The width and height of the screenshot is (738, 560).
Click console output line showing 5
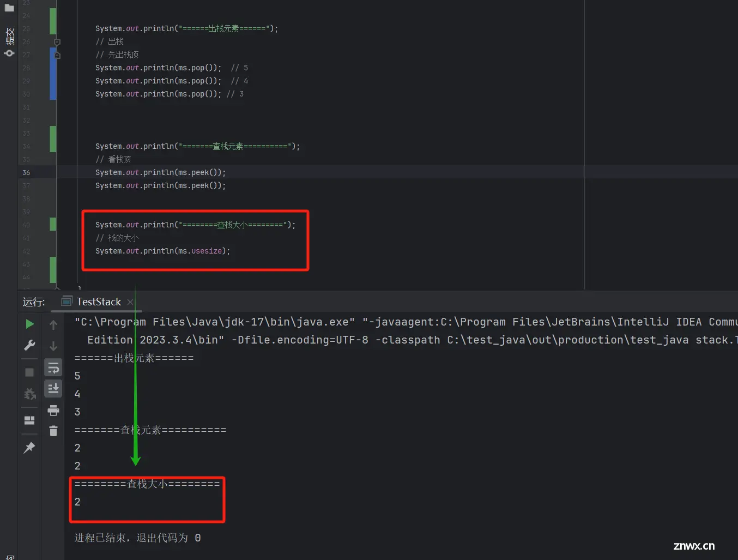[x=77, y=376]
